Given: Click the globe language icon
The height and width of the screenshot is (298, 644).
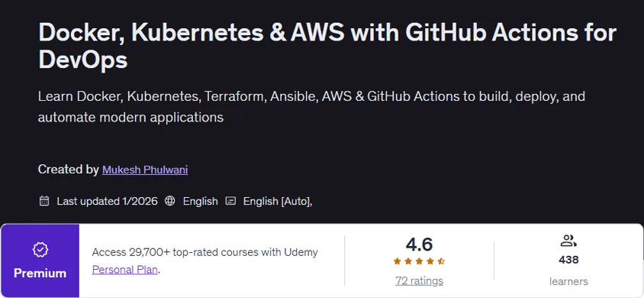Looking at the screenshot, I should 169,201.
